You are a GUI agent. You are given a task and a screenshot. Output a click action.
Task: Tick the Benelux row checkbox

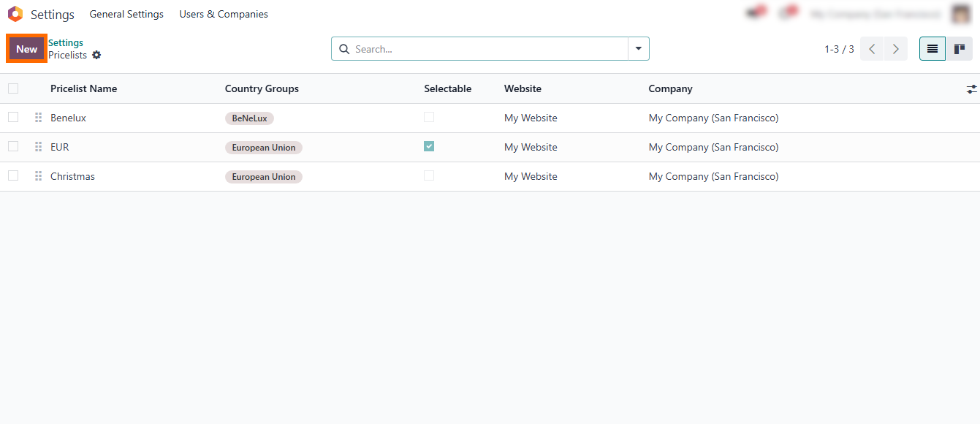(13, 117)
